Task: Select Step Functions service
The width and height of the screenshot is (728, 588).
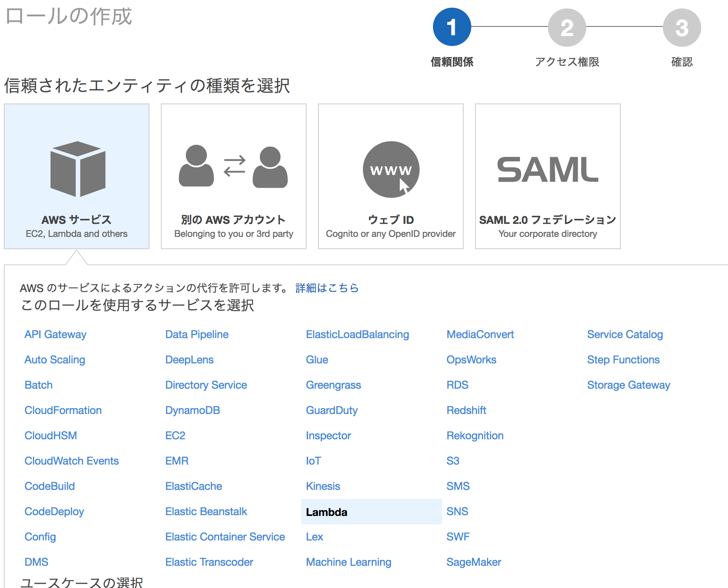Action: tap(623, 360)
